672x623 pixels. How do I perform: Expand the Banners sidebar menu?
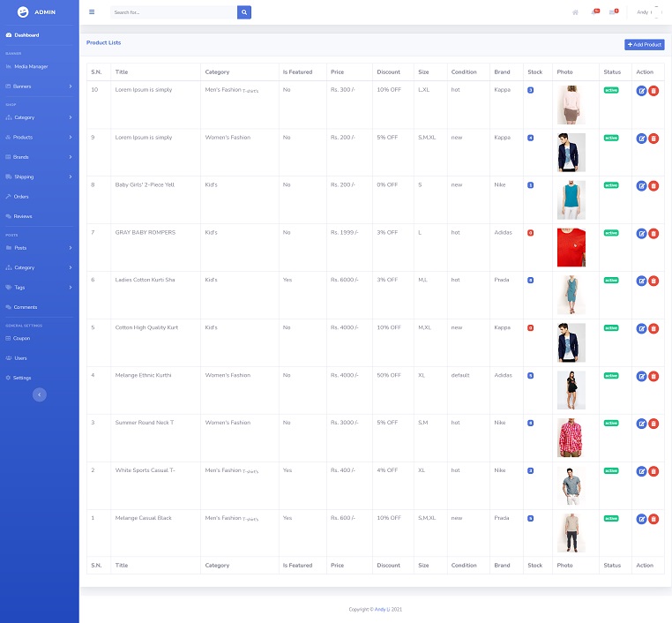point(39,86)
